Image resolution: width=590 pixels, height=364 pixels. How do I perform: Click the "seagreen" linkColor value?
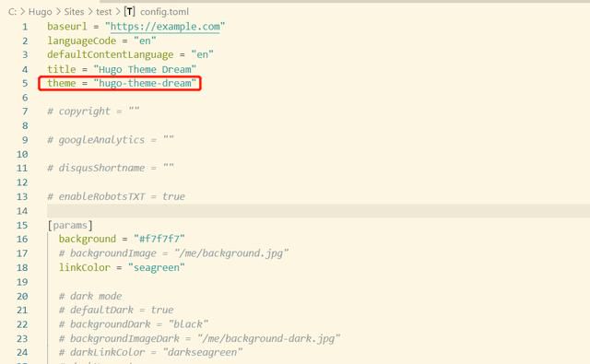(156, 268)
